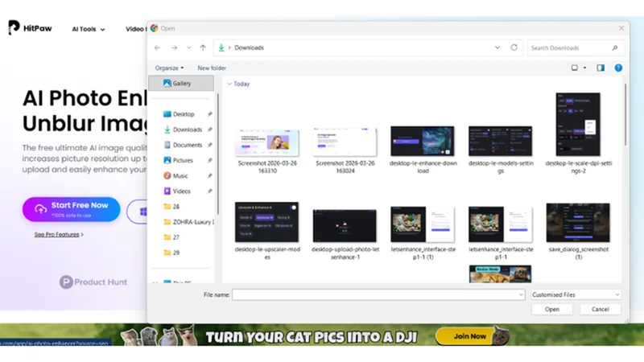The width and height of the screenshot is (644, 362).
Task: Click the HitPaw logo
Action: 30,28
